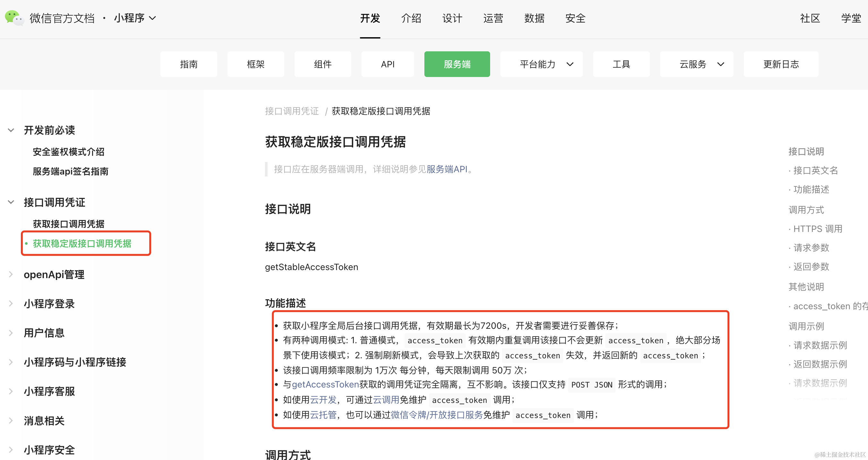The width and height of the screenshot is (868, 460).
Task: Open the 微信令牌/开放接口服务 link
Action: pos(437,415)
